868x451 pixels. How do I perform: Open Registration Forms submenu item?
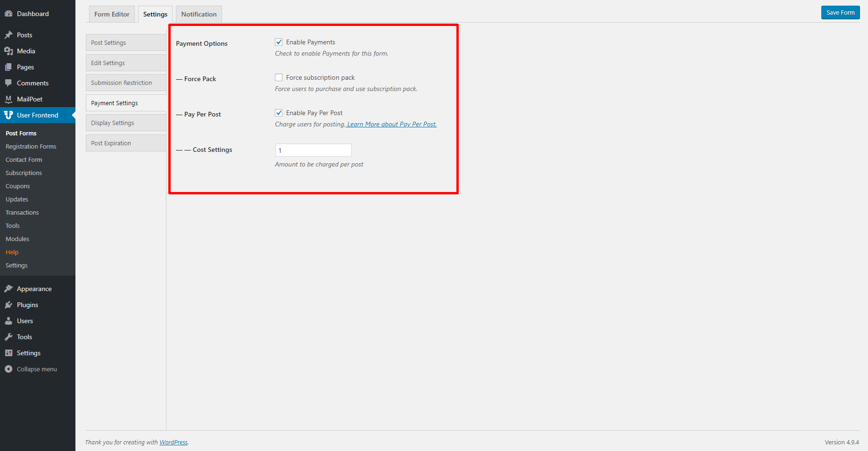tap(31, 146)
